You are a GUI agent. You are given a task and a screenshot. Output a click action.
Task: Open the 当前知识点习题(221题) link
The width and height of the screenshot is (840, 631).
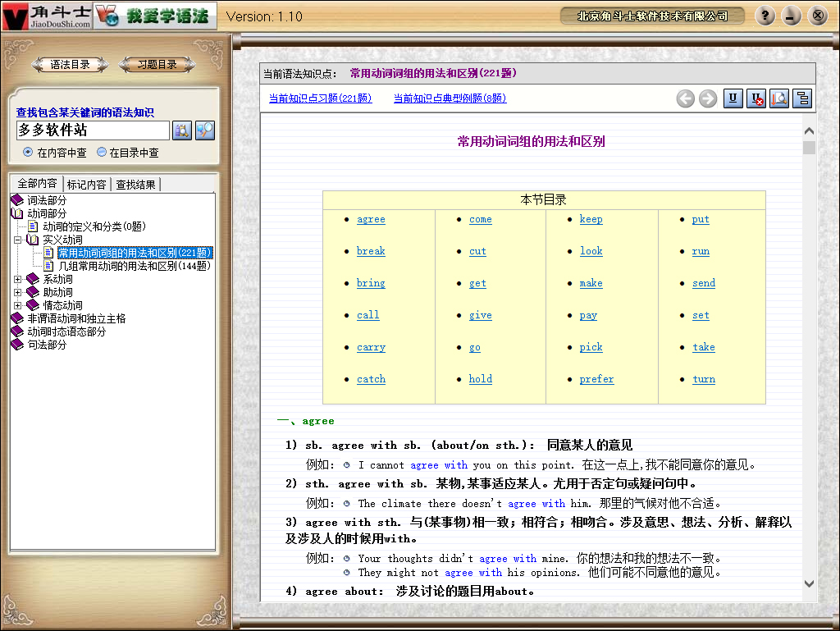tap(320, 98)
